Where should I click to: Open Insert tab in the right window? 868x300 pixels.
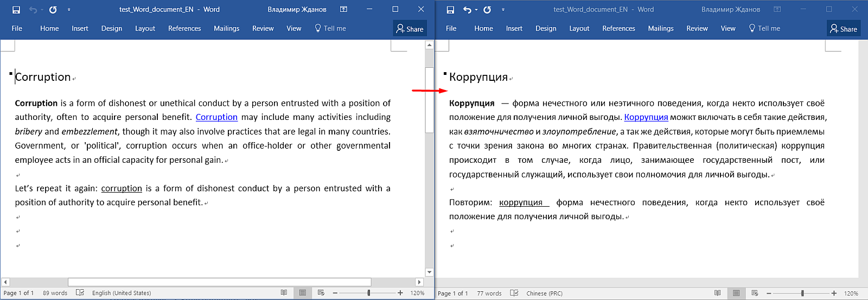514,28
